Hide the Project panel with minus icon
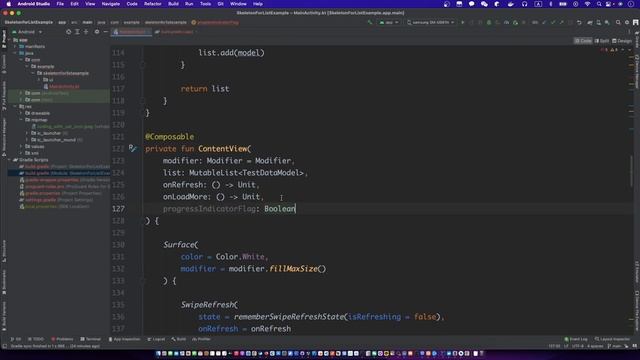Image resolution: width=640 pixels, height=360 pixels. pos(105,32)
